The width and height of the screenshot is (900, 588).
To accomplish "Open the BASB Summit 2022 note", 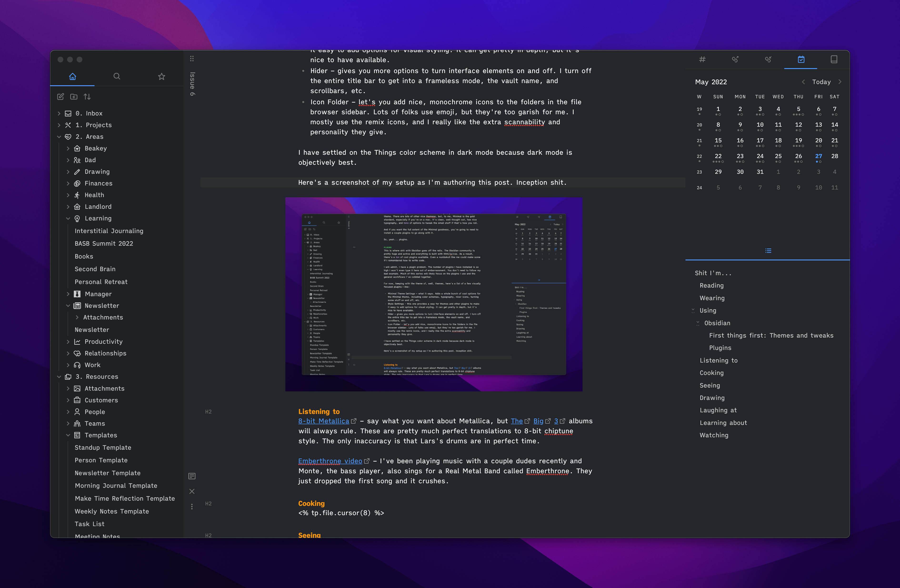I will tap(104, 244).
